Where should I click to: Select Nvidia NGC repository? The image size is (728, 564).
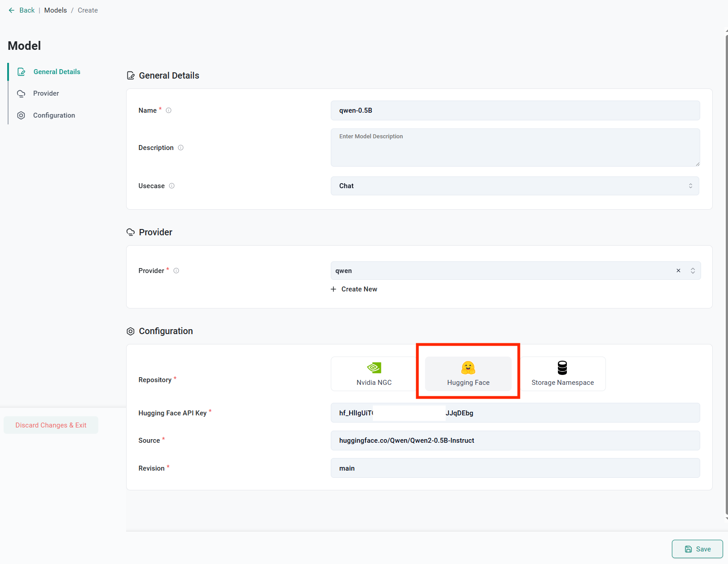[x=374, y=374]
